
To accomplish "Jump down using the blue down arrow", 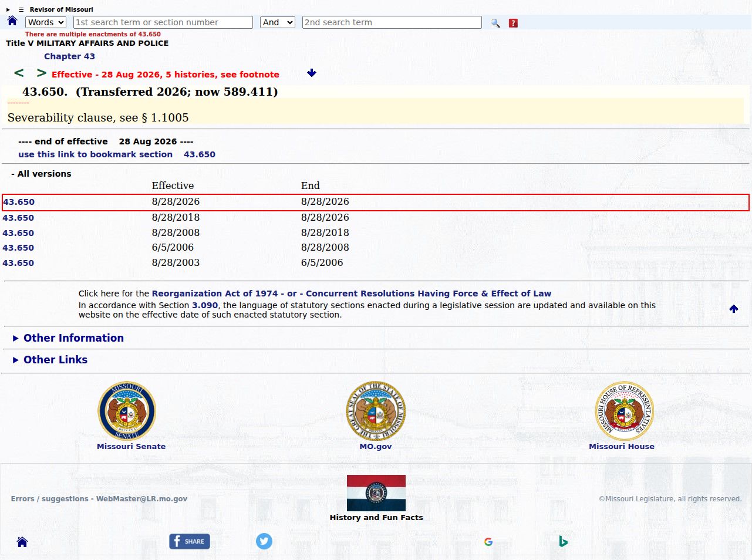I will tap(312, 73).
